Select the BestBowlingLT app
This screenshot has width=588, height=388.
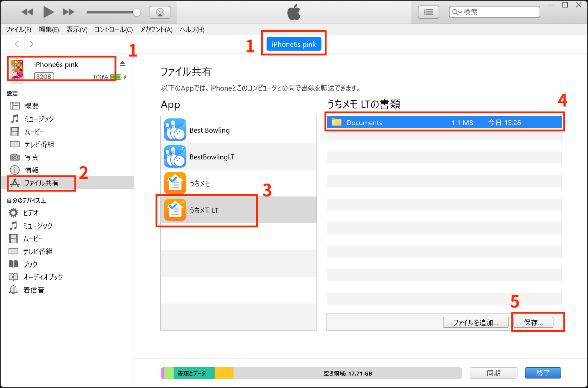point(238,157)
